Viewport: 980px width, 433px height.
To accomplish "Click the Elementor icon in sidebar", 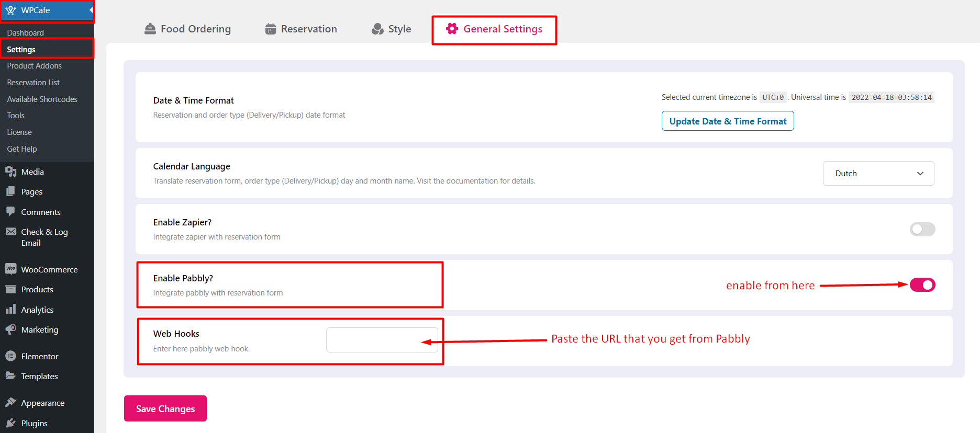I will point(10,356).
